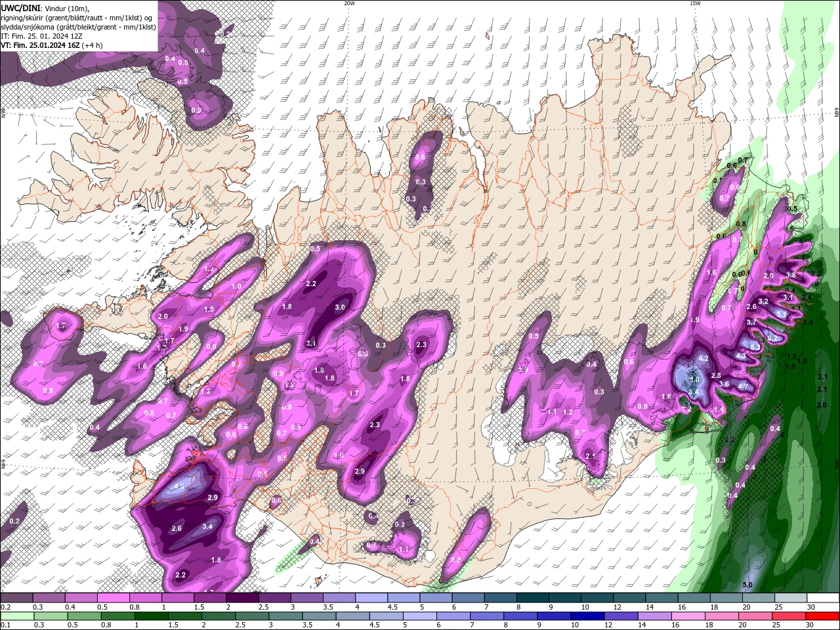The height and width of the screenshot is (630, 840).
Task: Click the bright red rain swatch labelled 30
Action: [x=823, y=616]
